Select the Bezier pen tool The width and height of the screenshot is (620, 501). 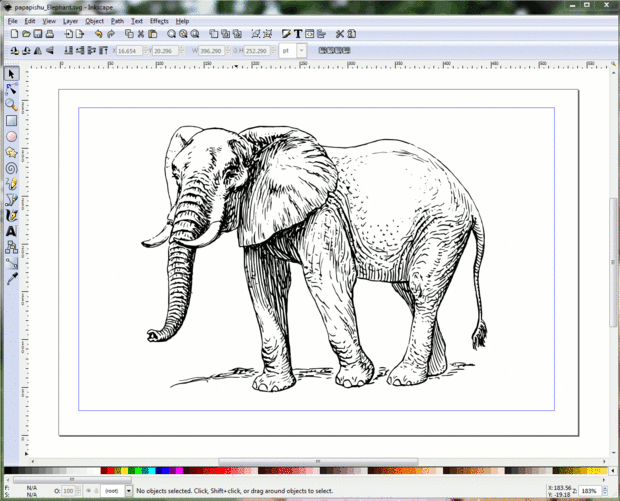click(11, 200)
